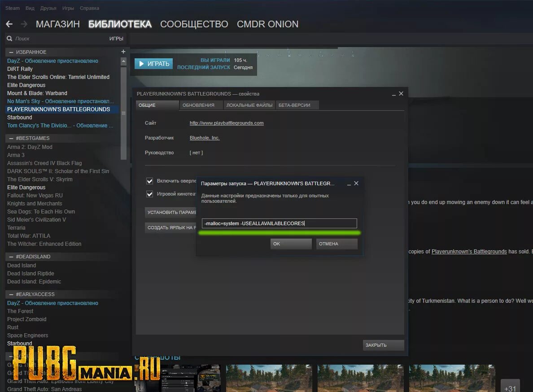Click the ИГРАТЬ play button
The image size is (533, 392).
[x=153, y=64]
